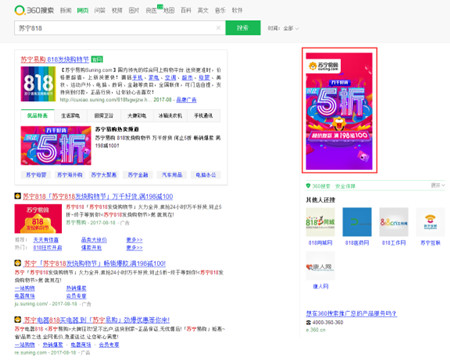Select the 网页 search category
The image size is (450, 360).
(x=83, y=10)
